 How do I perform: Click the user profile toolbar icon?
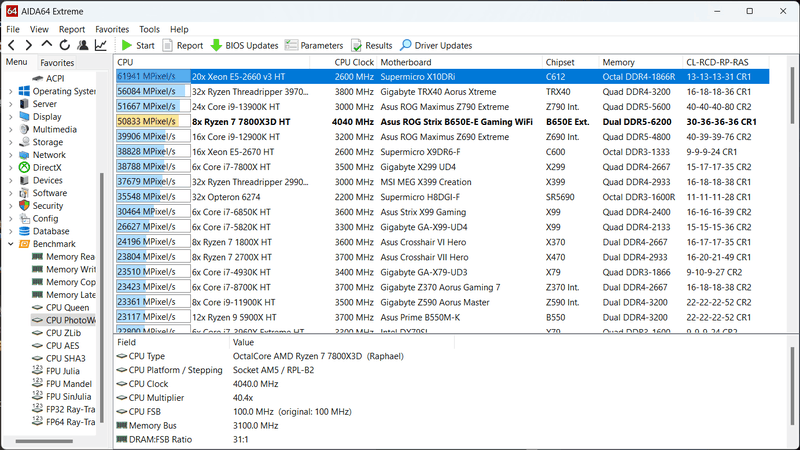click(82, 45)
